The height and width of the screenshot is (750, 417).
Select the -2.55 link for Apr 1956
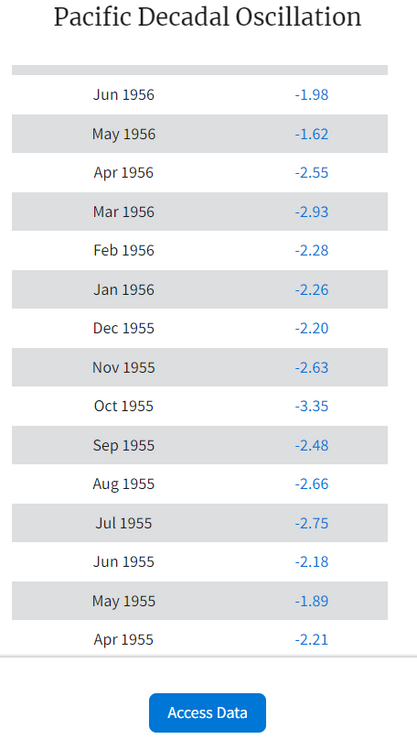coord(312,173)
